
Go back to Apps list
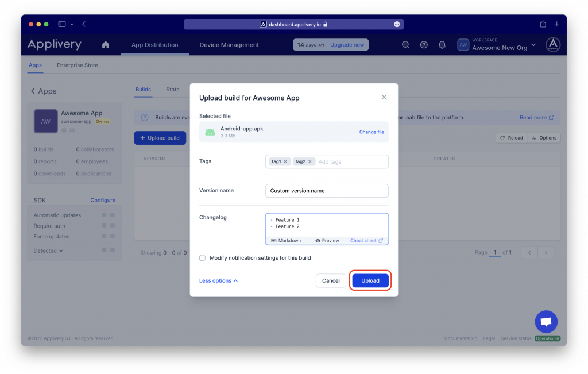pyautogui.click(x=44, y=91)
